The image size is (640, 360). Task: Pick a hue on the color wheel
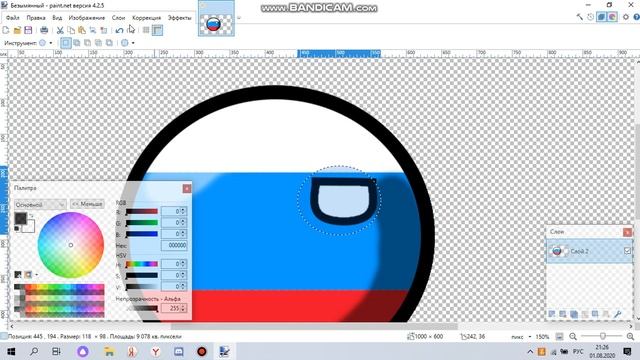[71, 245]
